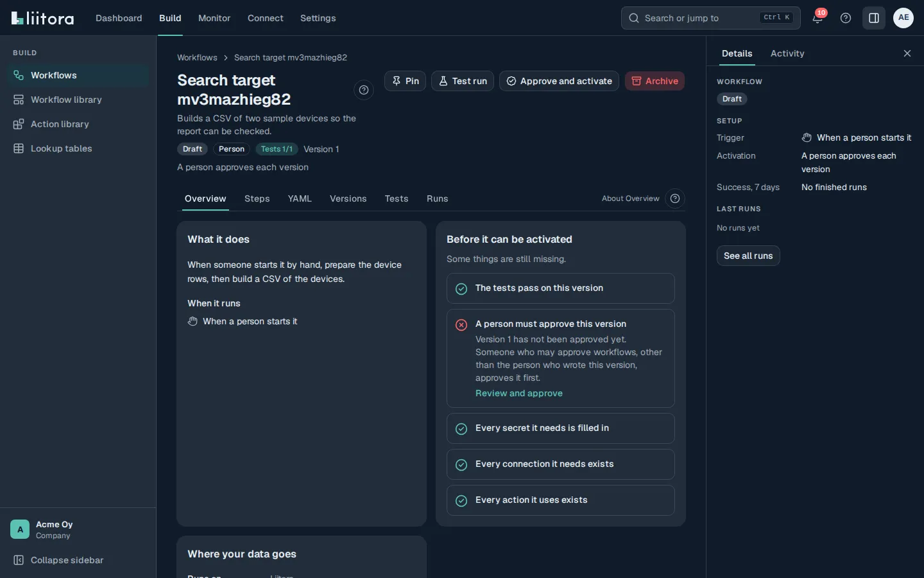Click the Tests 1/1 badge
The image size is (924, 578).
[277, 149]
